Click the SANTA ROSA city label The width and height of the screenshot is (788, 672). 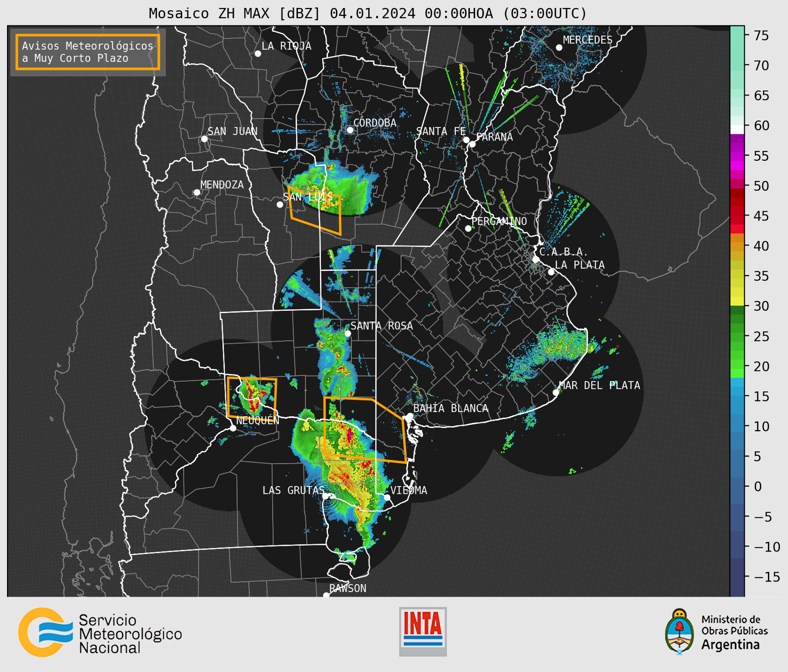click(382, 326)
